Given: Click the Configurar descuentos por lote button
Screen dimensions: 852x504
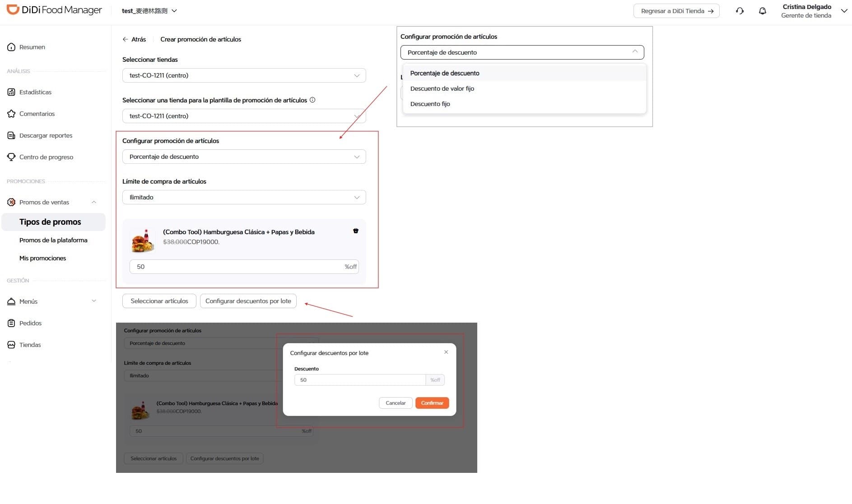Looking at the screenshot, I should (248, 301).
